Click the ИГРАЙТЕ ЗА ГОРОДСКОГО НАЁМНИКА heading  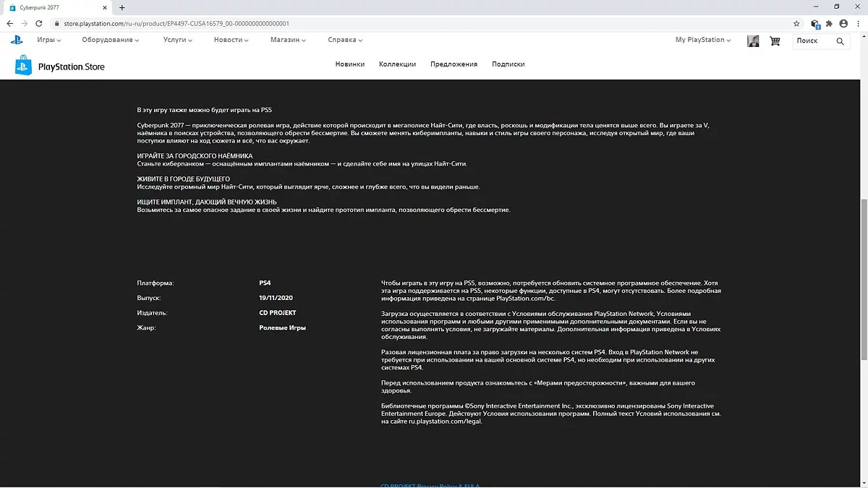click(195, 156)
